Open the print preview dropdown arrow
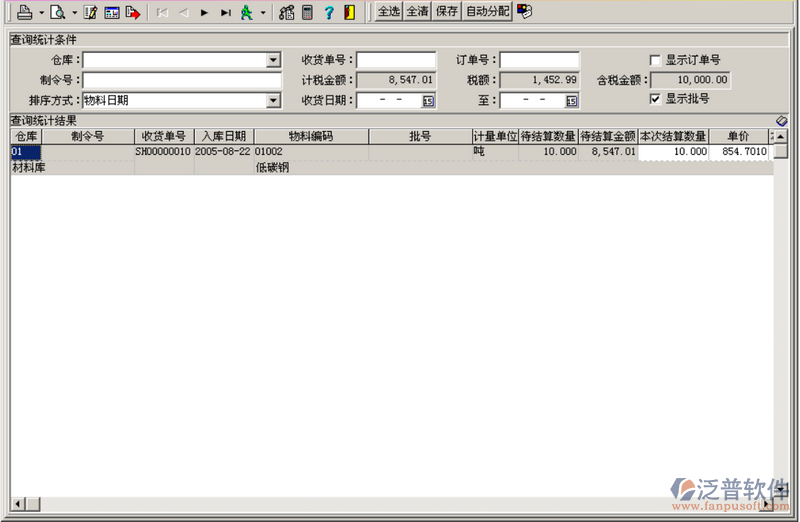 [x=74, y=12]
